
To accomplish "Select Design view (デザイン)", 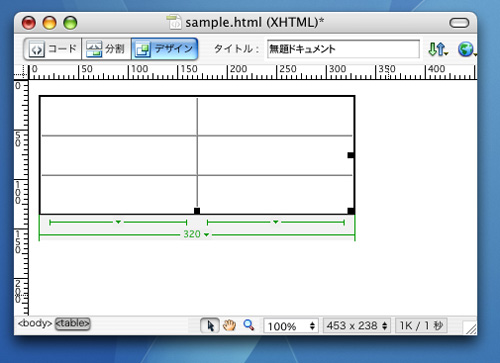I will pos(165,49).
